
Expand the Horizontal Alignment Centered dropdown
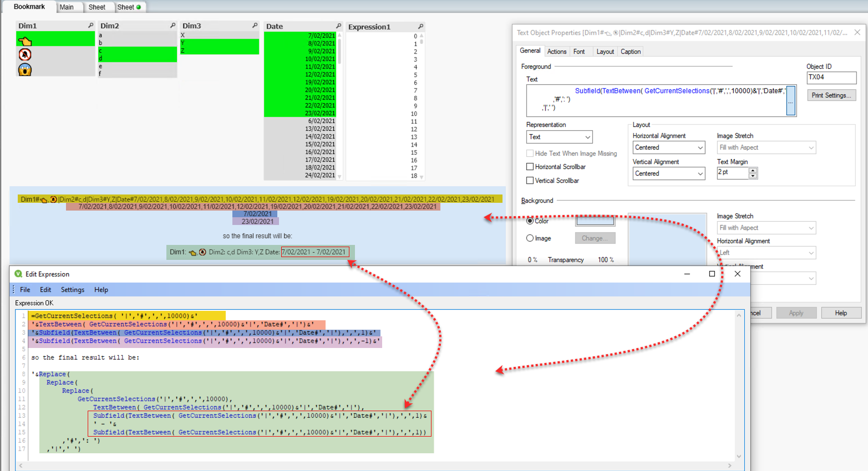[669, 147]
